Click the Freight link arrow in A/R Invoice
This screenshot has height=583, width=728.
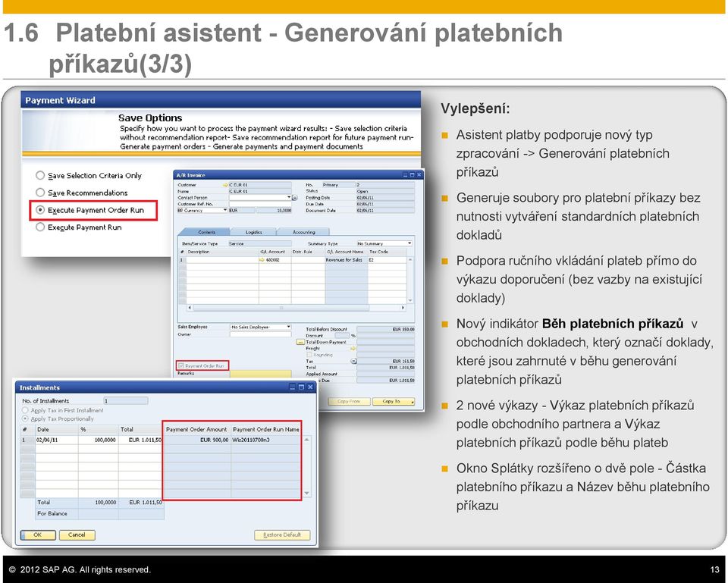tap(353, 348)
